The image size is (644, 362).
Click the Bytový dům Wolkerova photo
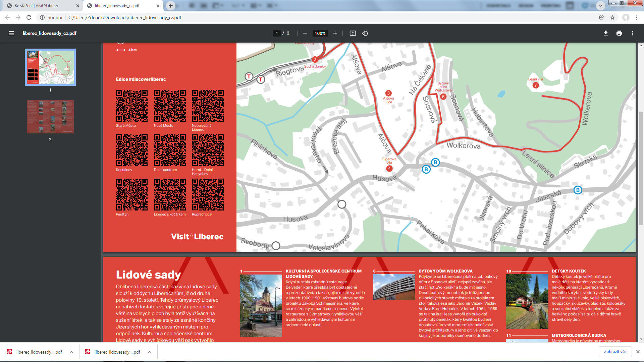(x=394, y=287)
